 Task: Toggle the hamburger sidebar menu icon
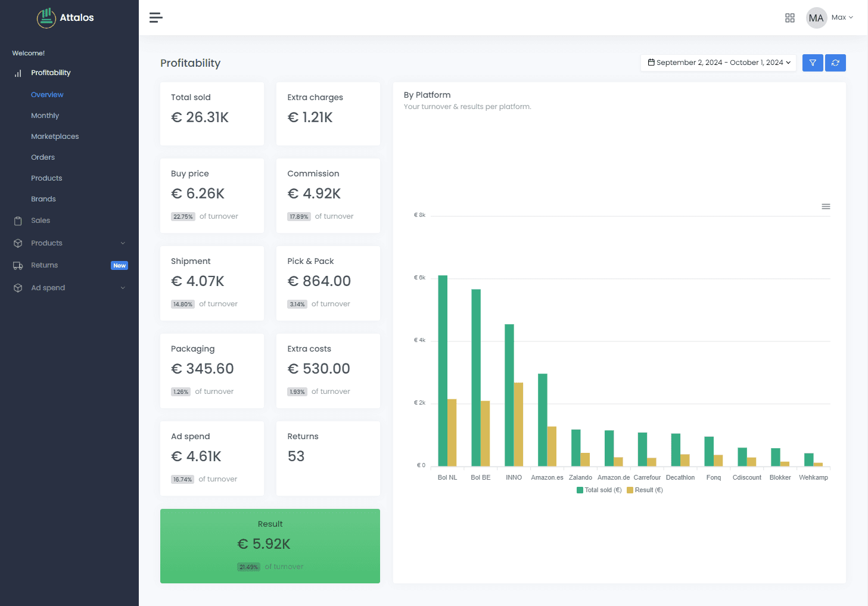pyautogui.click(x=156, y=18)
